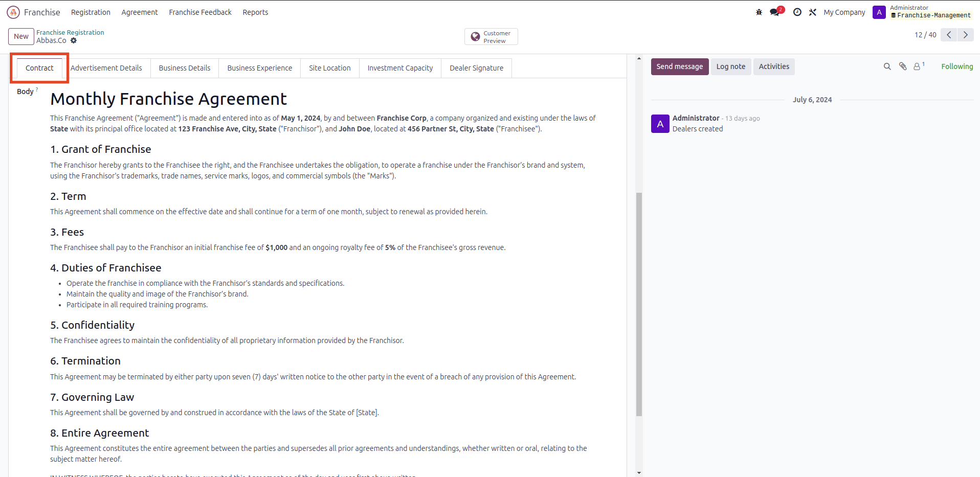Open the Customer Preview button
980x477 pixels.
pyautogui.click(x=491, y=37)
